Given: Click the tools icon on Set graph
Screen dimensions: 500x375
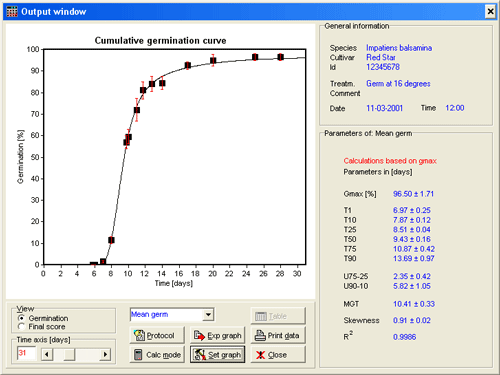Looking at the screenshot, I should [x=200, y=355].
